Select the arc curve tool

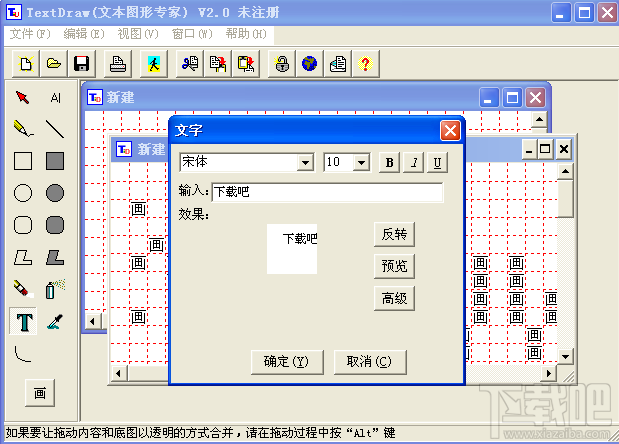[x=23, y=354]
